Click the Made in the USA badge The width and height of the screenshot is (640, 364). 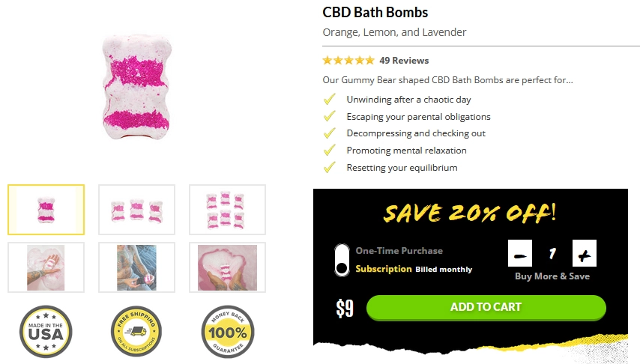tap(46, 332)
